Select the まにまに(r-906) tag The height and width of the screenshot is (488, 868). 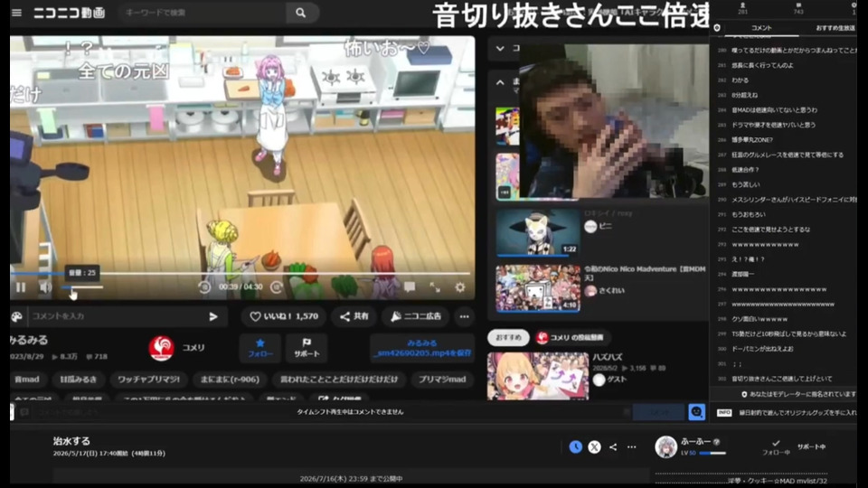(x=230, y=380)
